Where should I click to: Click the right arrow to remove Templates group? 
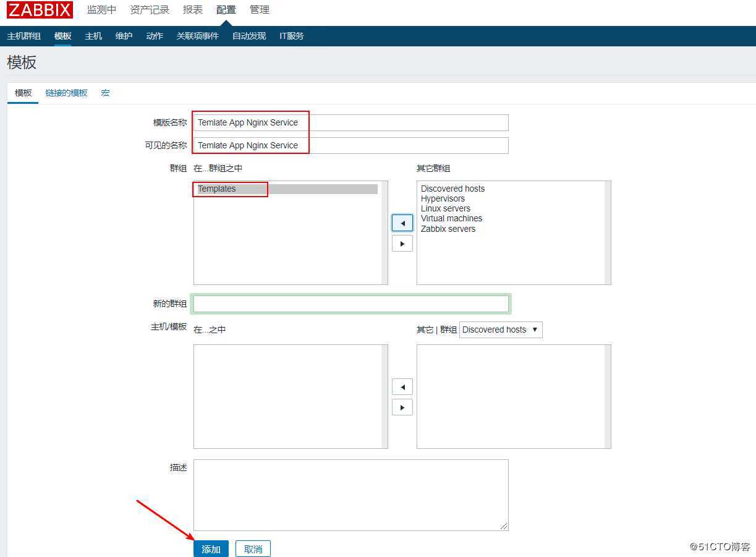(402, 243)
